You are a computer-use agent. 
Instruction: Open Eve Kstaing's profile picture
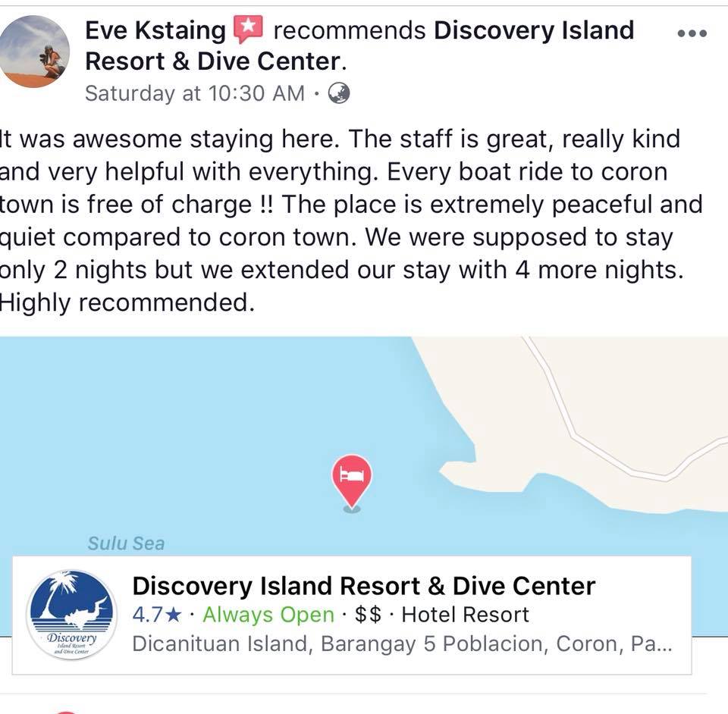point(33,51)
